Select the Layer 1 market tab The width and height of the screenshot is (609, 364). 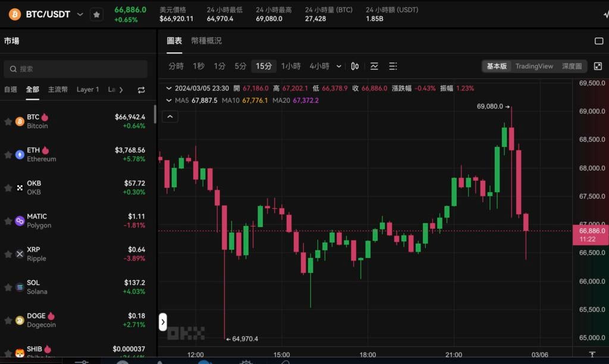click(88, 89)
